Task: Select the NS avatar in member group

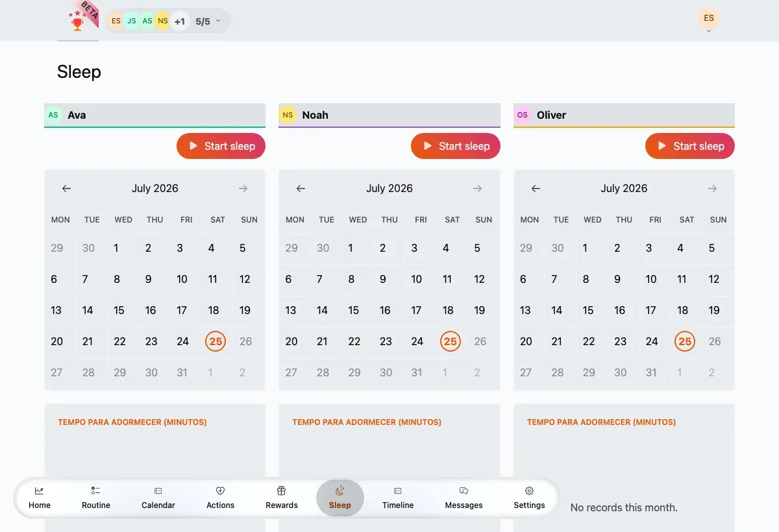Action: tap(163, 21)
